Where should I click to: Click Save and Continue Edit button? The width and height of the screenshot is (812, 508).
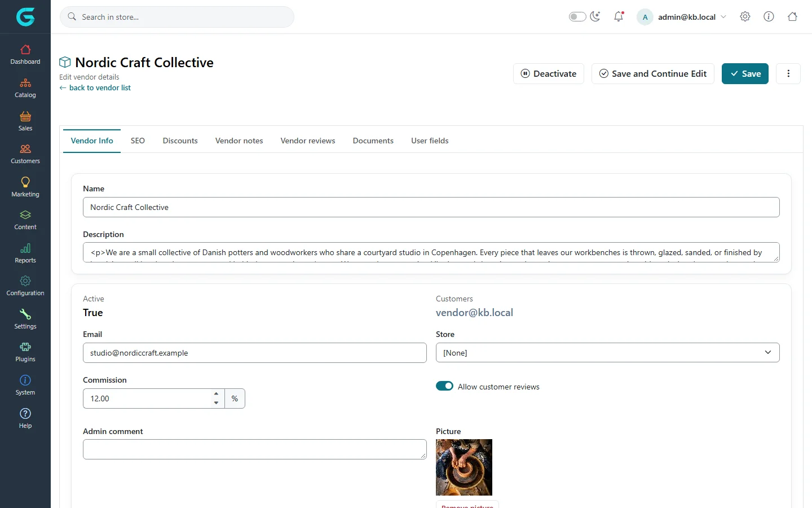(653, 73)
